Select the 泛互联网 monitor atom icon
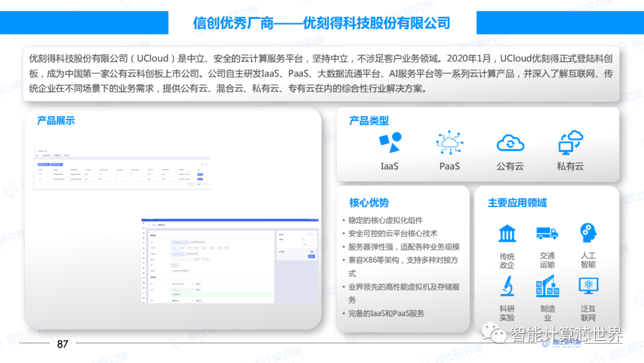The image size is (644, 363). pos(588,286)
